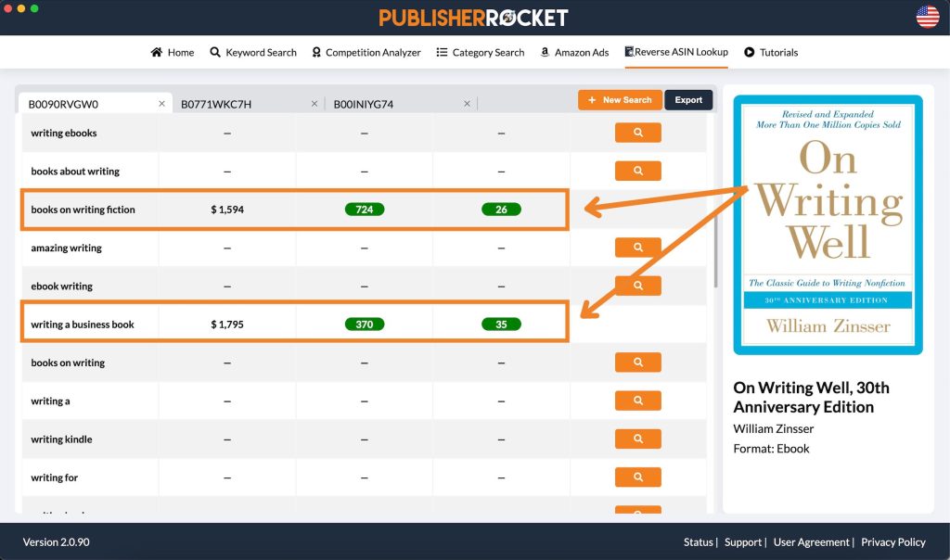Select 'writing a business book' keyword
Image resolution: width=950 pixels, height=560 pixels.
pyautogui.click(x=83, y=325)
